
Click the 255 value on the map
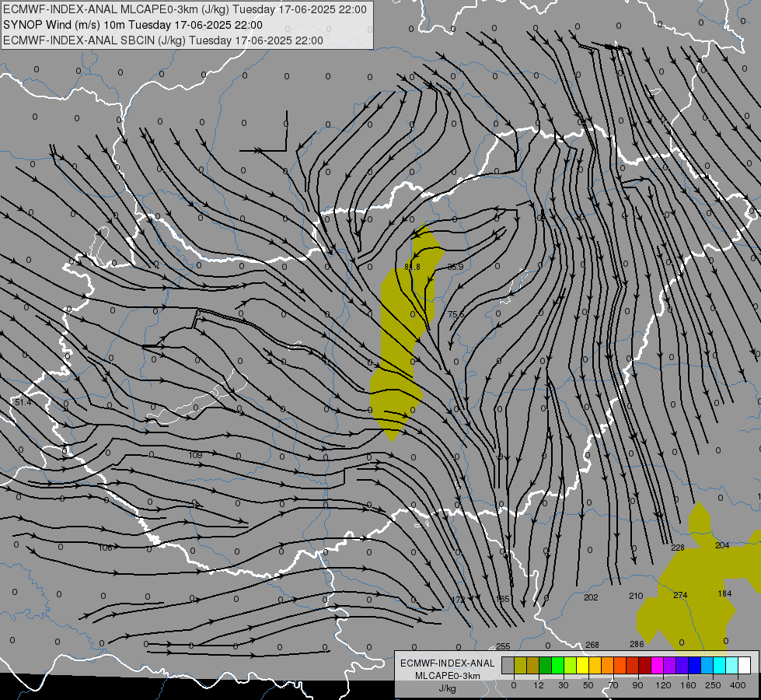503,646
